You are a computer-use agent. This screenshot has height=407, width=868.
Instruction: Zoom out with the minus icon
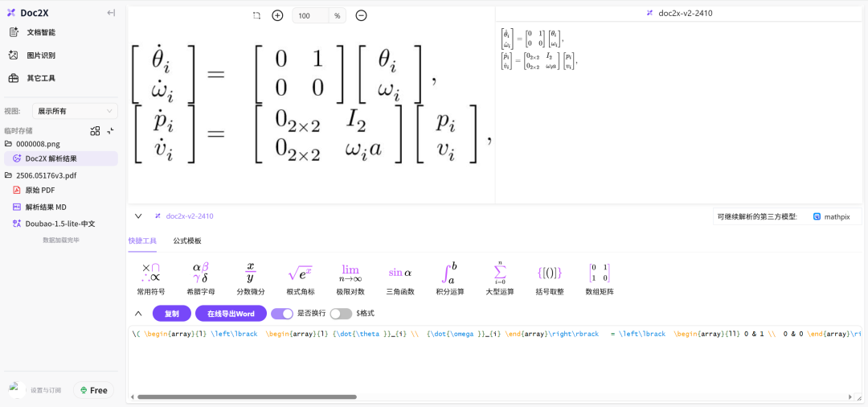coord(361,16)
